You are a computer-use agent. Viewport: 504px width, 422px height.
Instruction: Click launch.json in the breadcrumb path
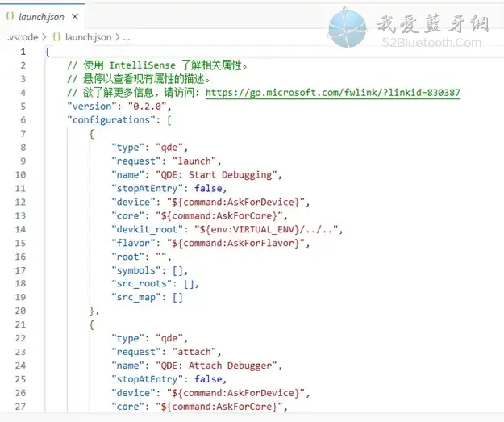click(88, 37)
